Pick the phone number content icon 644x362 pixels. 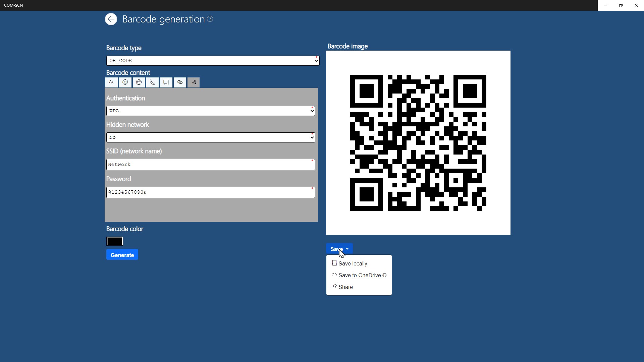pyautogui.click(x=153, y=82)
